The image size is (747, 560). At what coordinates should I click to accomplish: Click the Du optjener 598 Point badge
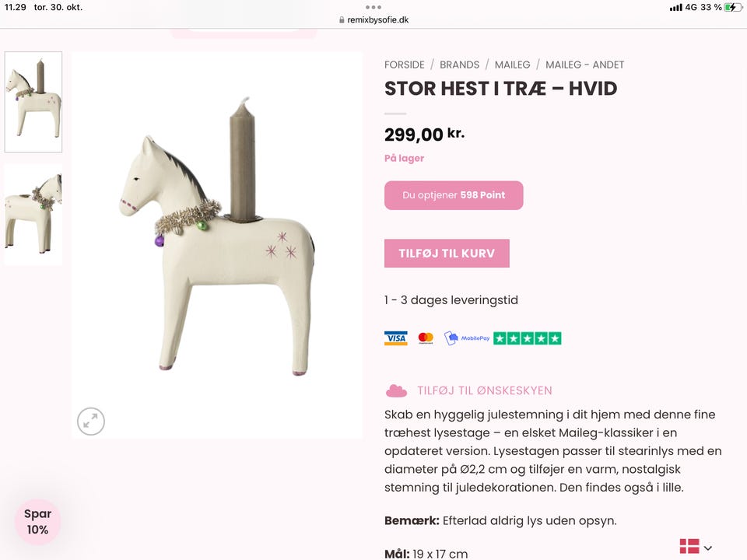pos(454,195)
